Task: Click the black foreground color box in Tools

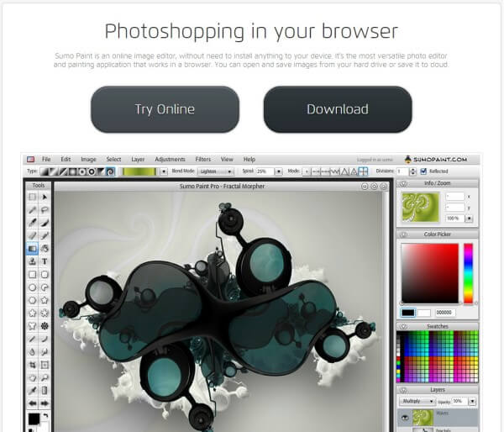Action: tap(34, 419)
